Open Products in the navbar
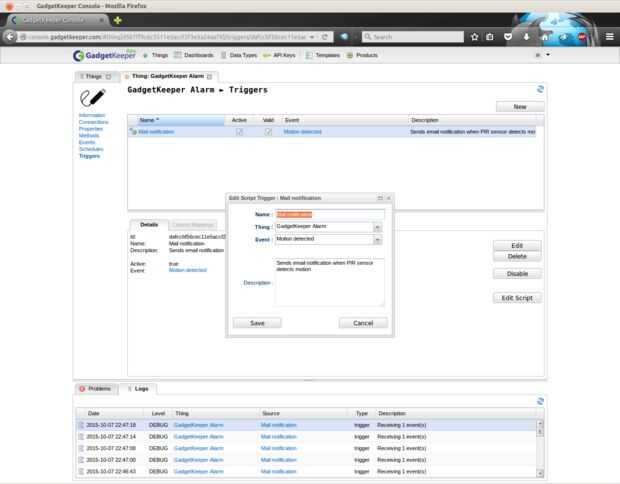The width and height of the screenshot is (620, 484). 362,55
